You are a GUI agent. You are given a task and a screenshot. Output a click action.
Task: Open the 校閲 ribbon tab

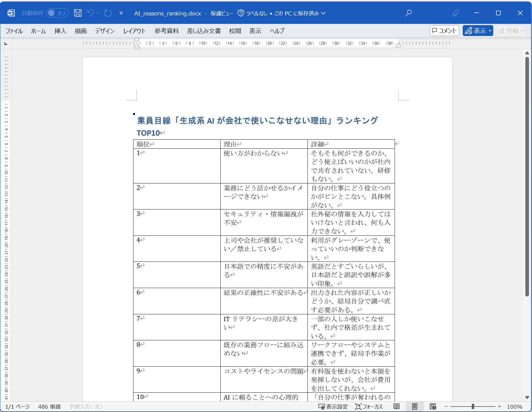[235, 31]
